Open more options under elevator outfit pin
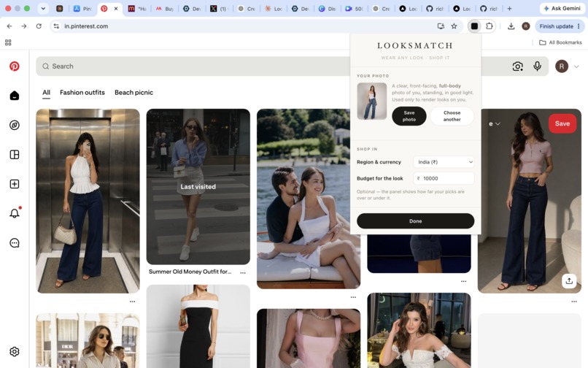 click(x=132, y=301)
